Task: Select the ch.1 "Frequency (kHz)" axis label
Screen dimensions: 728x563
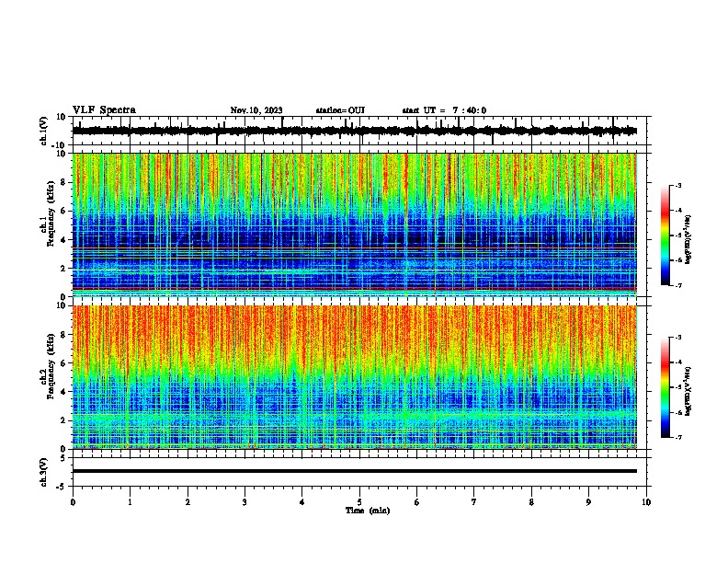Action: (51, 213)
